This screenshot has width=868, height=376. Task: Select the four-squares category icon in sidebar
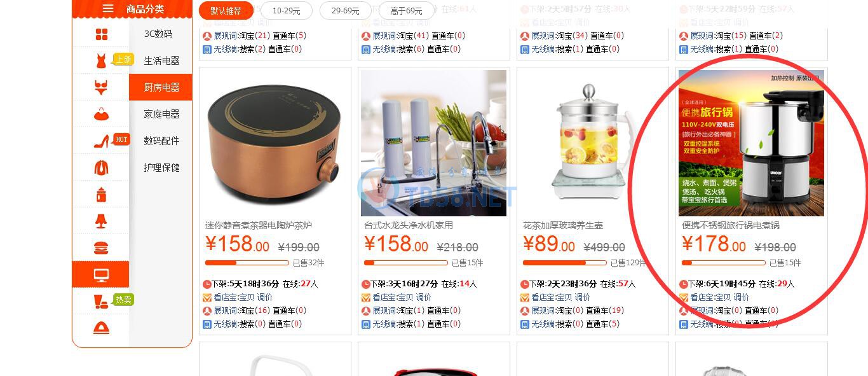click(x=101, y=34)
